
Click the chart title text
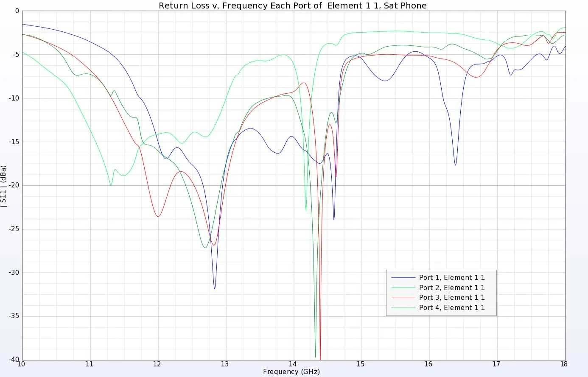coord(293,6)
